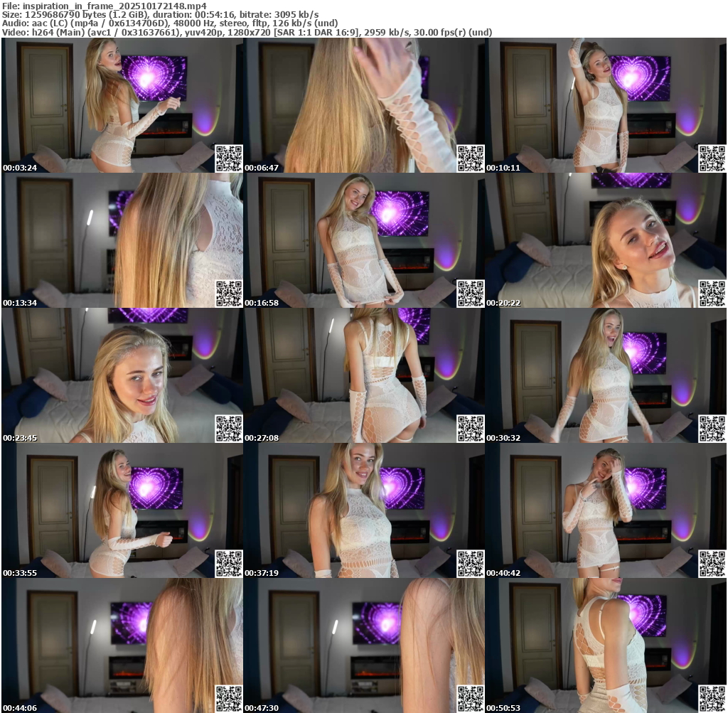Open the thumbnail timestamped 00:44:06
728x713 pixels.
(x=122, y=645)
